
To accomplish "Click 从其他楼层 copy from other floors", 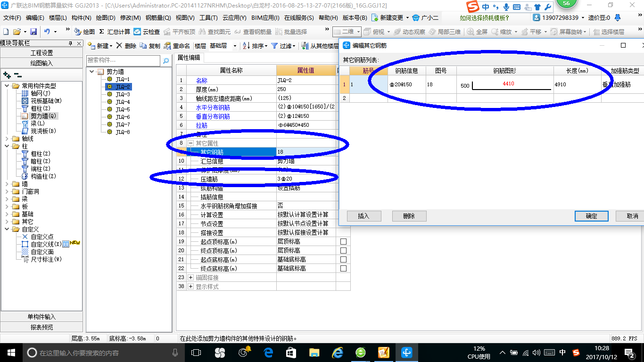I will (x=320, y=46).
